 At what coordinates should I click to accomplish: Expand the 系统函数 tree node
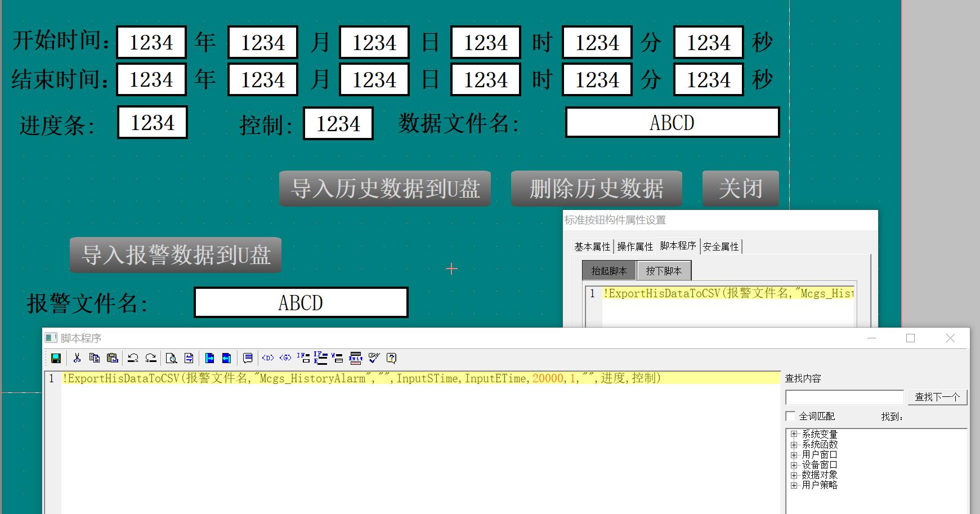click(x=794, y=444)
